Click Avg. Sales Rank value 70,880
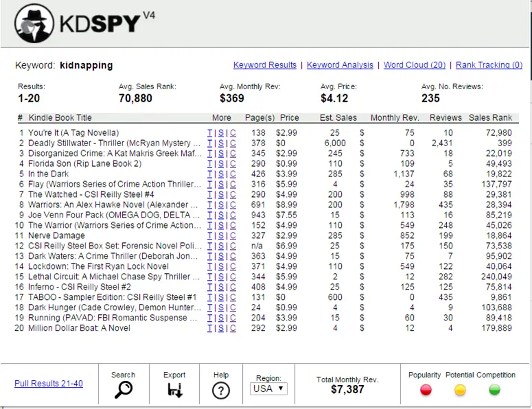 click(135, 98)
